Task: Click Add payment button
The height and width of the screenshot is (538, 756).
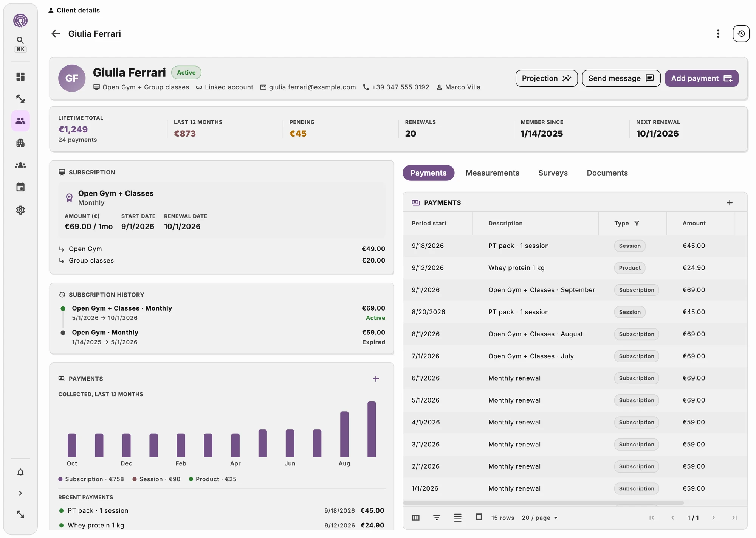Action: 702,78
